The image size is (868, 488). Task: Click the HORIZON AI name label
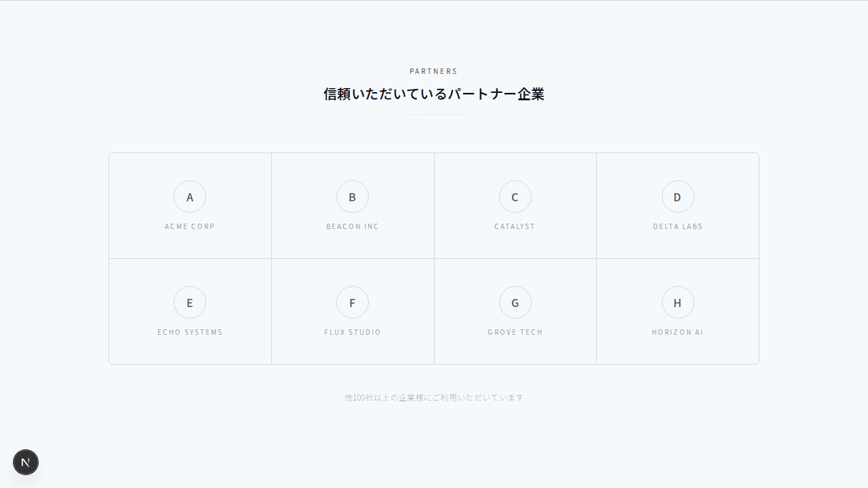(x=678, y=332)
